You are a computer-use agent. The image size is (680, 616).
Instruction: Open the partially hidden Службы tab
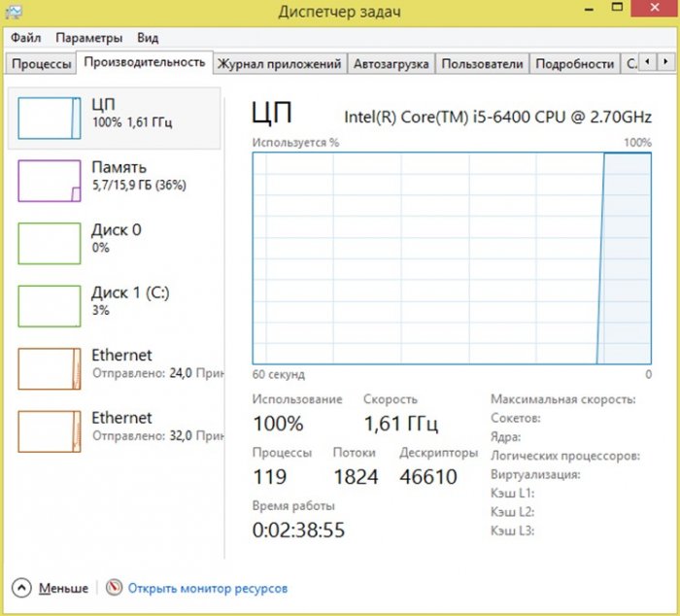630,64
